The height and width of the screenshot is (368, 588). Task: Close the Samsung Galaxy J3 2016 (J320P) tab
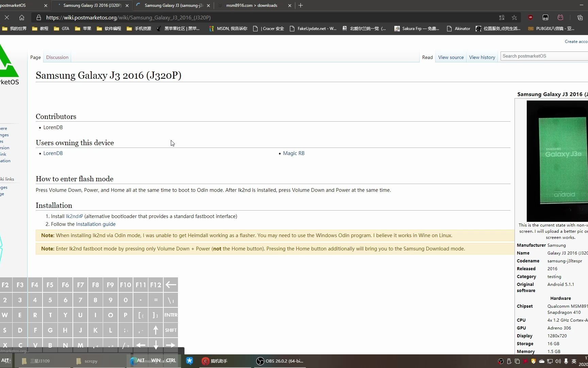(x=127, y=5)
